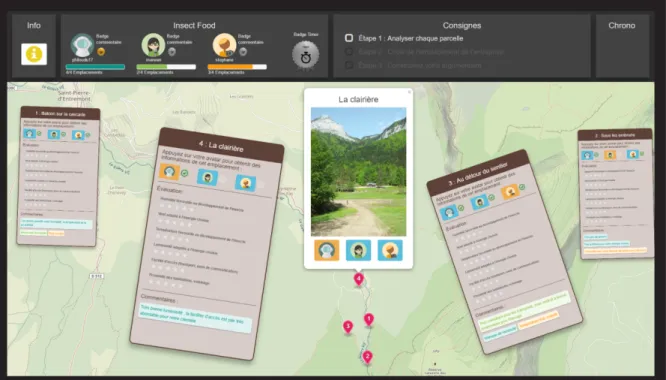Click map pin number 4
Screen dimensions: 666x380
358,279
